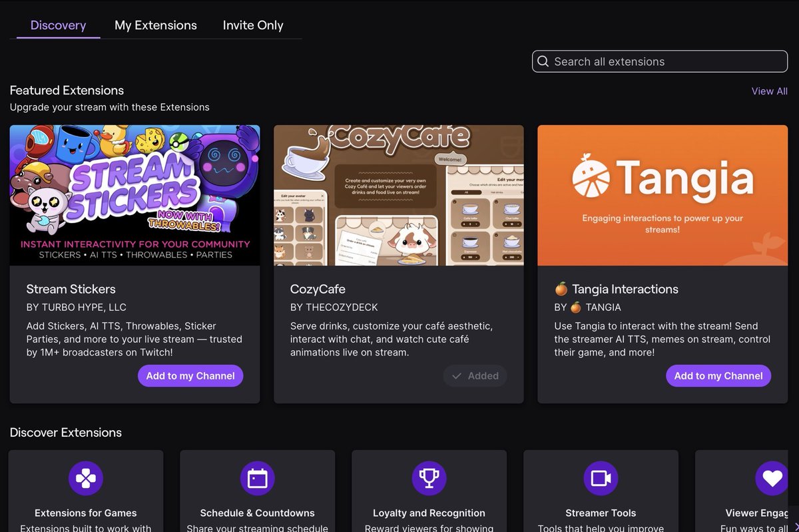Open the Streamer Tools camera icon
799x532 pixels.
(601, 477)
